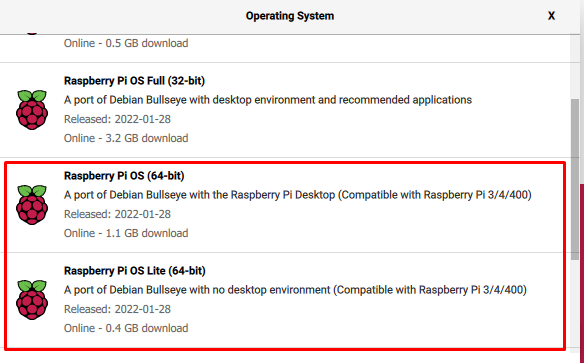Close the Operating System dialog with X
584x363 pixels.
click(551, 16)
